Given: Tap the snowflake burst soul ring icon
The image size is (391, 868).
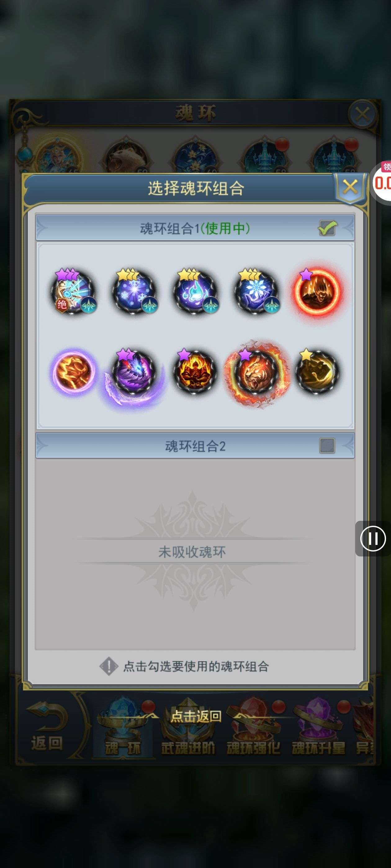Looking at the screenshot, I should (x=134, y=291).
